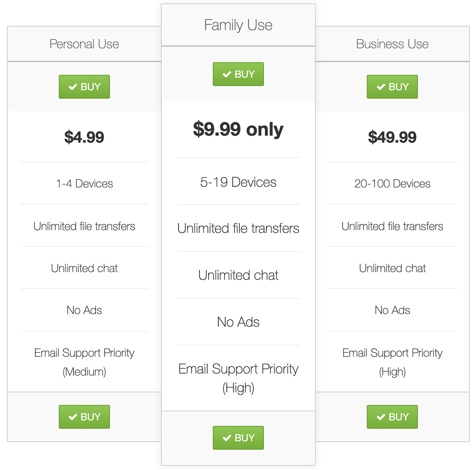Select the Personal Use plan header

point(84,44)
